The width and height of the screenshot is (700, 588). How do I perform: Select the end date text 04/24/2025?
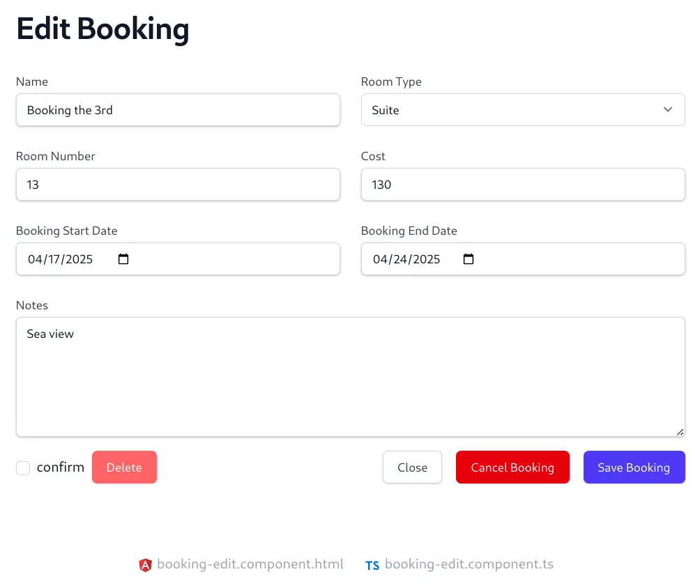coord(406,259)
